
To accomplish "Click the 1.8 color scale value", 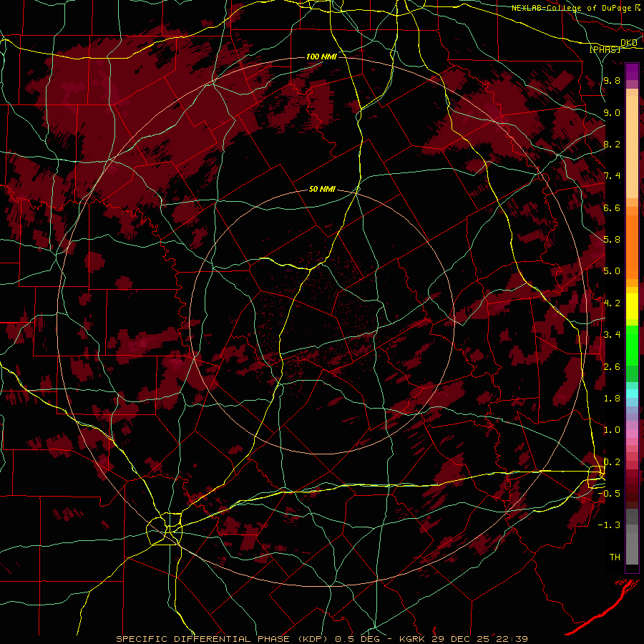I will click(x=612, y=399).
